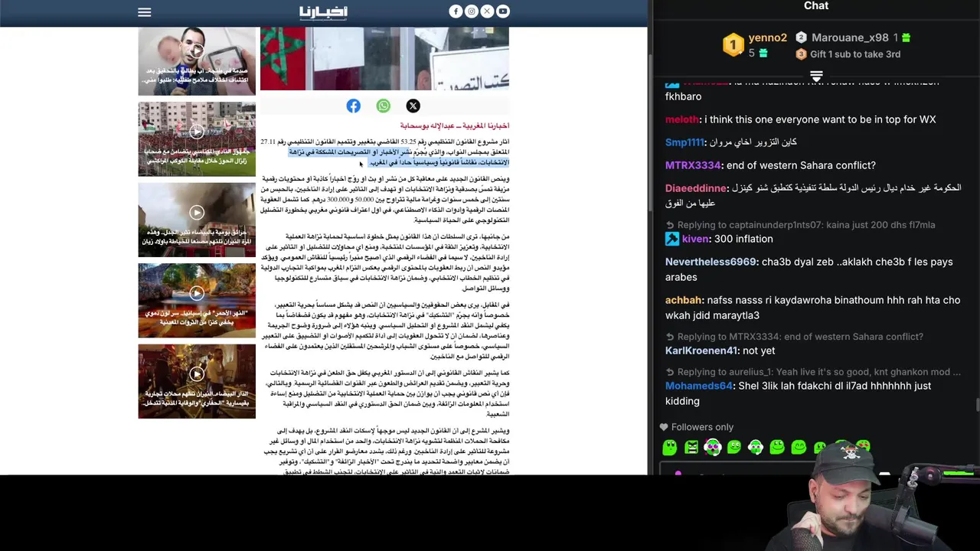
Task: Play the baby-and-tablet sidebar video
Action: coord(197,61)
